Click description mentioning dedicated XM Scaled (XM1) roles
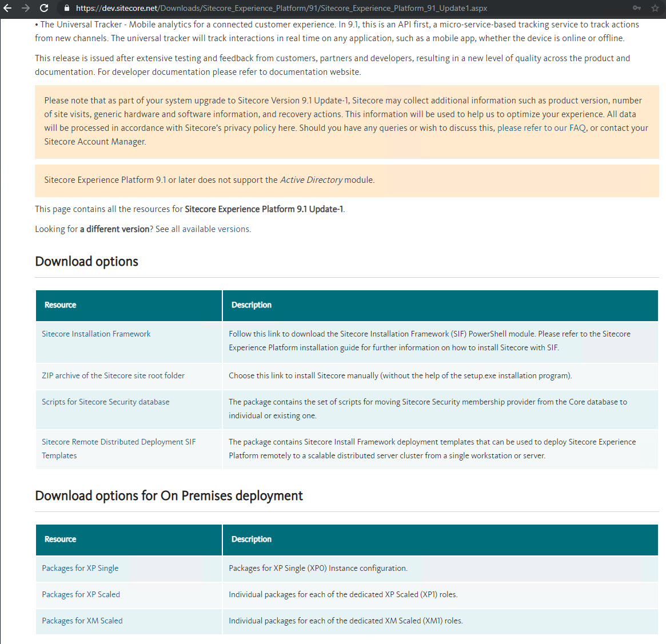The height and width of the screenshot is (644, 666). click(x=345, y=621)
